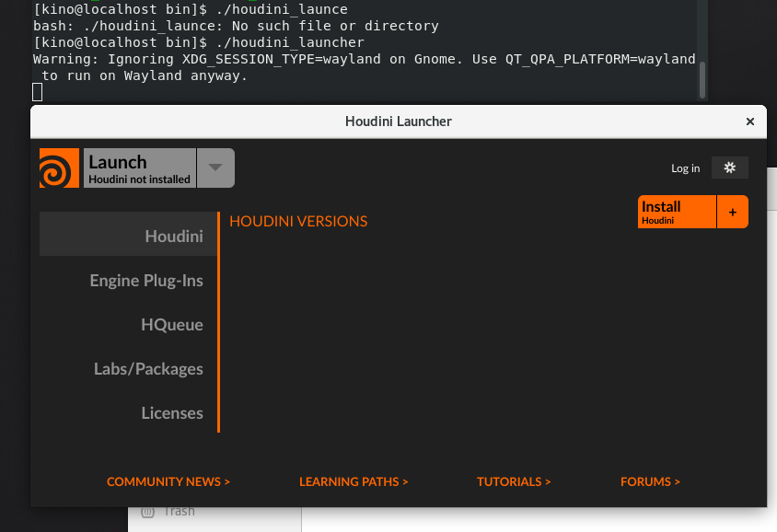Close the Houdini Launcher window
Screen dimensions: 777x532
point(750,121)
